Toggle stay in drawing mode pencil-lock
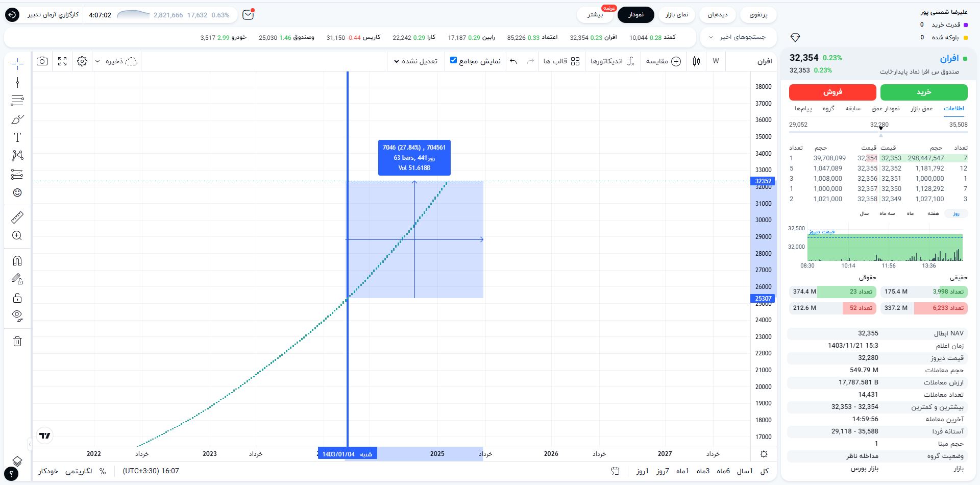The height and width of the screenshot is (485, 980). coord(17,279)
